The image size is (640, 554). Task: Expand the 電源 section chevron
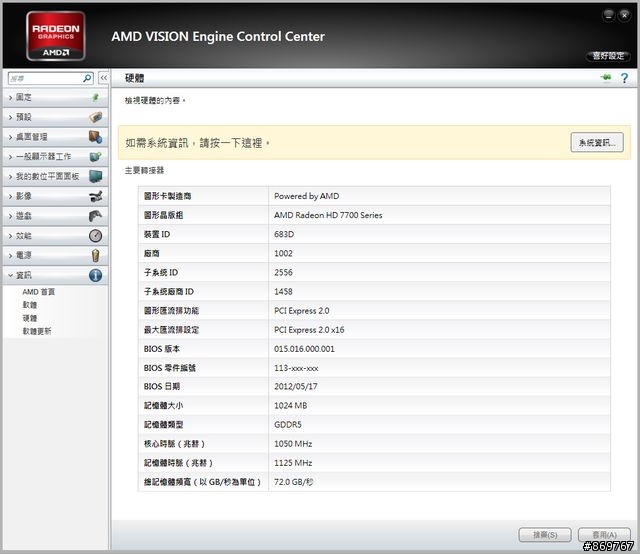pos(10,256)
